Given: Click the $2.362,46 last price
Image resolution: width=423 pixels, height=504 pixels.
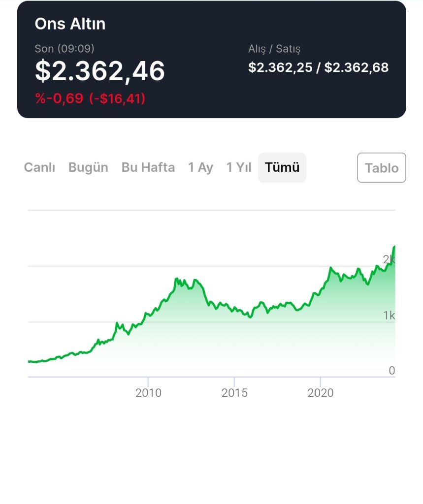Looking at the screenshot, I should coord(100,71).
